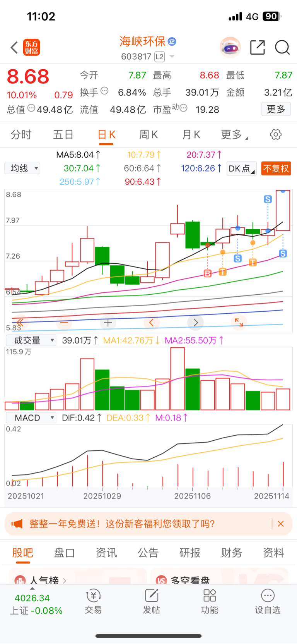Image resolution: width=297 pixels, height=644 pixels.
Task: Zoom out chart with minus icon
Action: click(64, 322)
